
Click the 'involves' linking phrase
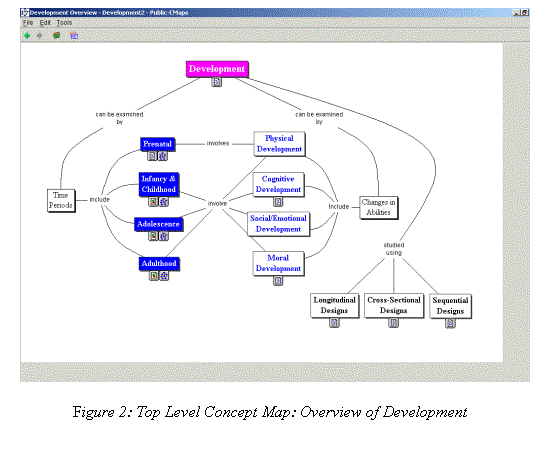pos(218,143)
